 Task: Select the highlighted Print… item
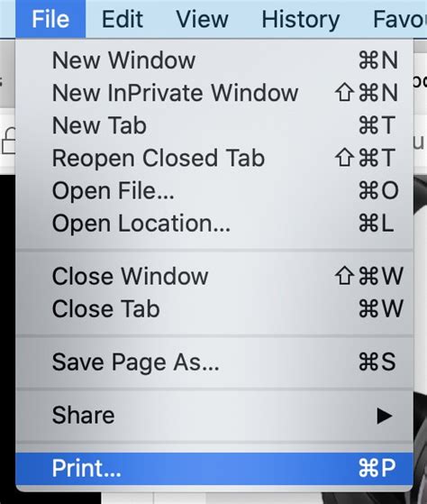click(x=214, y=468)
